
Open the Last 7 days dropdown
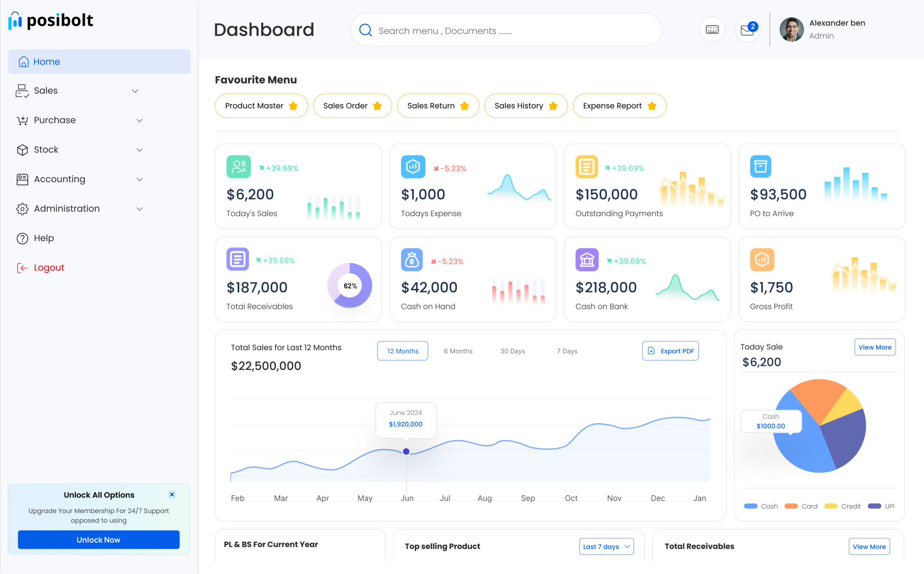point(606,546)
